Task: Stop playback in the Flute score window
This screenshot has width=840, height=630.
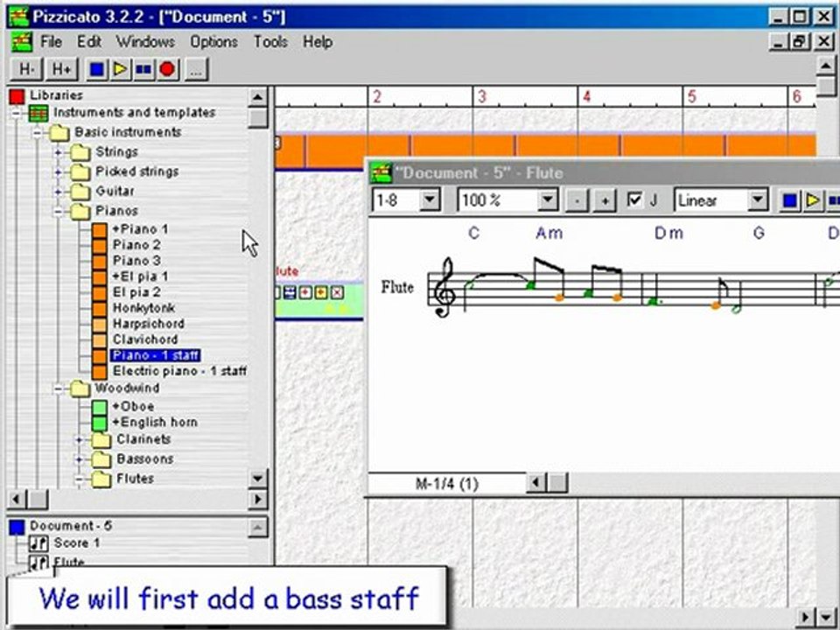Action: pos(789,201)
